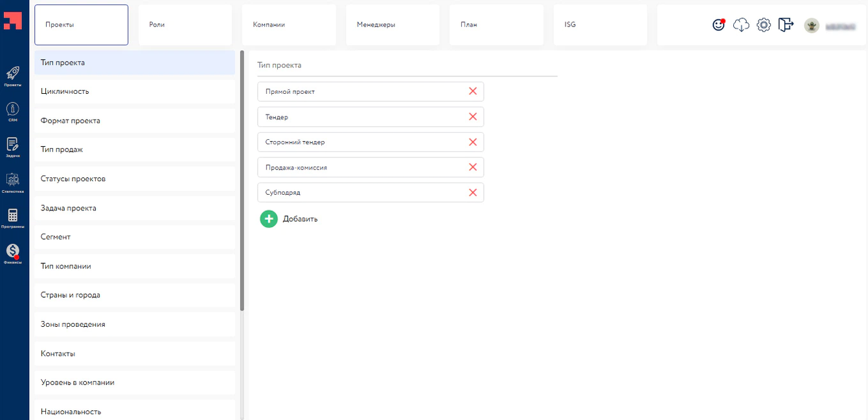Switch to the Менеджеры tab
868x420 pixels.
393,25
